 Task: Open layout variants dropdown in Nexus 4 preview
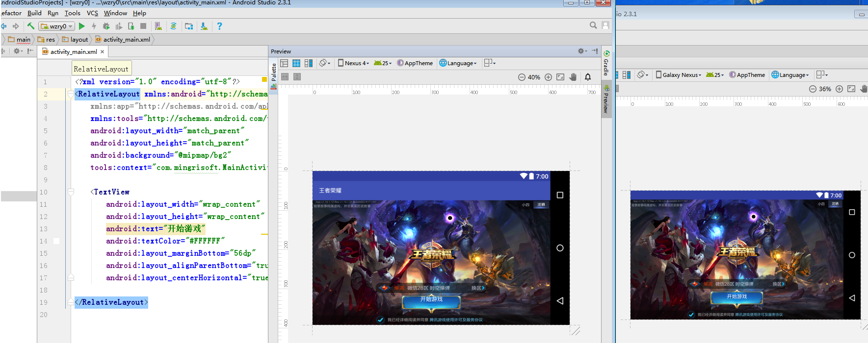pos(490,63)
